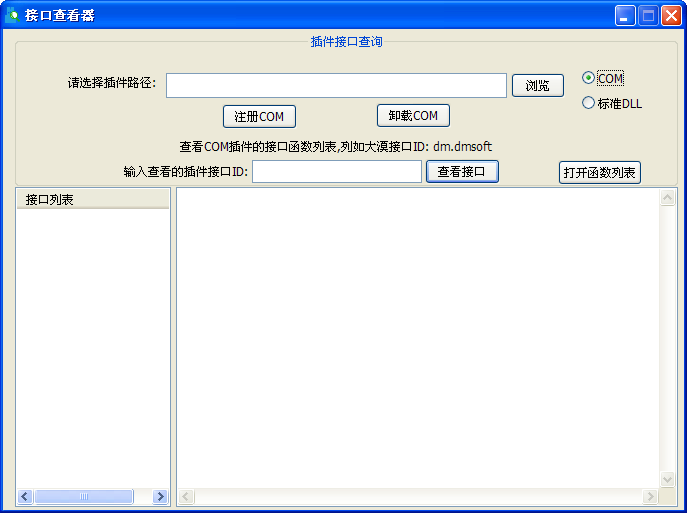Click the 注册COM button
Viewport: 687px width, 513px height.
click(x=259, y=117)
